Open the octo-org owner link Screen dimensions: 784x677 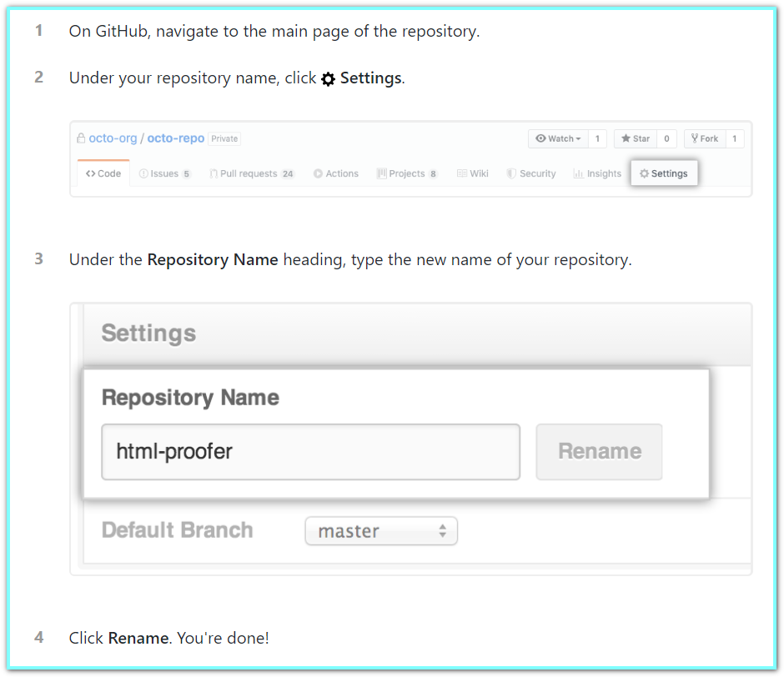[113, 138]
